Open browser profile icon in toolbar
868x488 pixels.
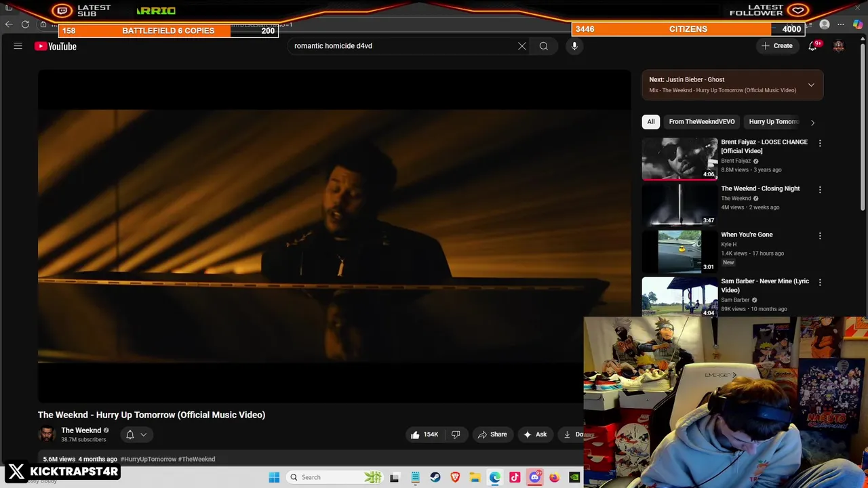(825, 24)
